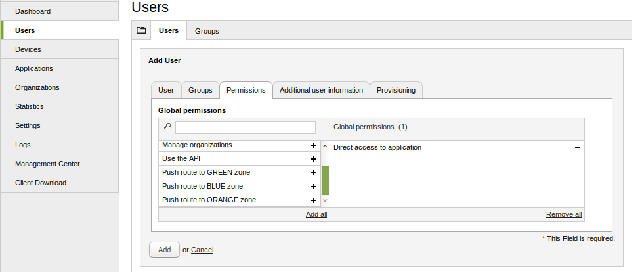Focus the global permissions search field

245,127
